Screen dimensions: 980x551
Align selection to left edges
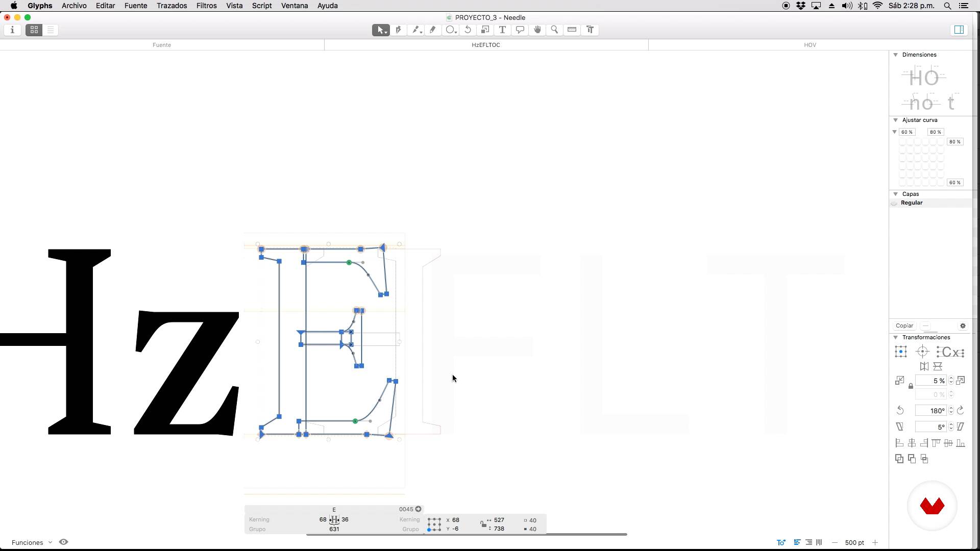point(899,443)
